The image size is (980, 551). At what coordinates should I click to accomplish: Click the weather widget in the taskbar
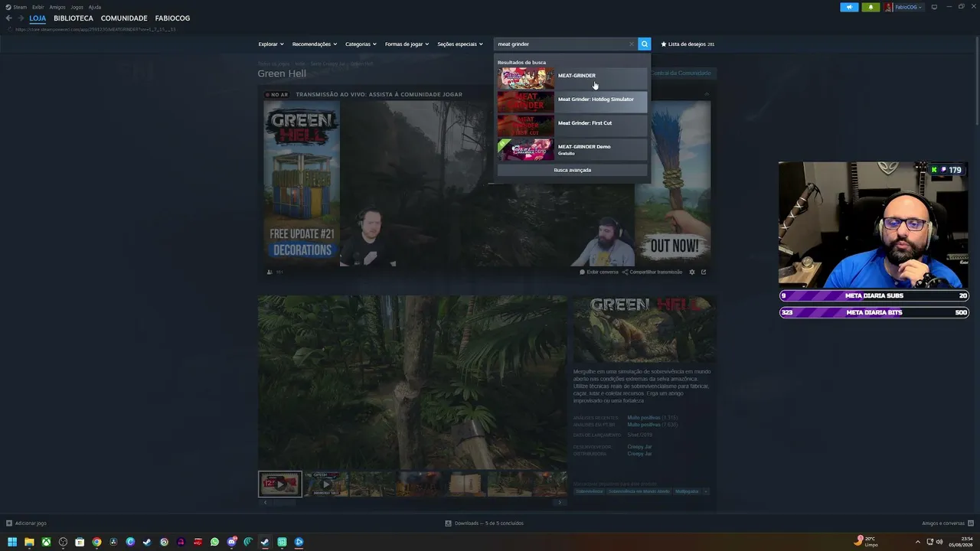tap(867, 541)
